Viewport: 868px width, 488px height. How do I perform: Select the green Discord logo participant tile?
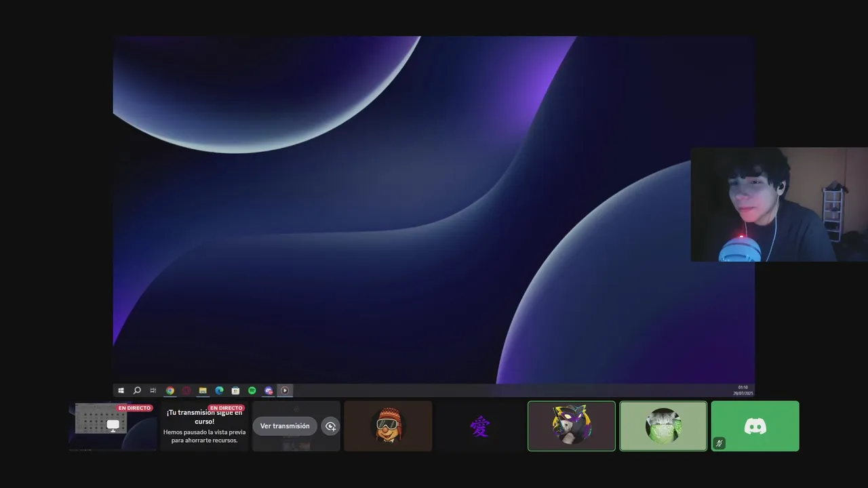[x=755, y=426]
